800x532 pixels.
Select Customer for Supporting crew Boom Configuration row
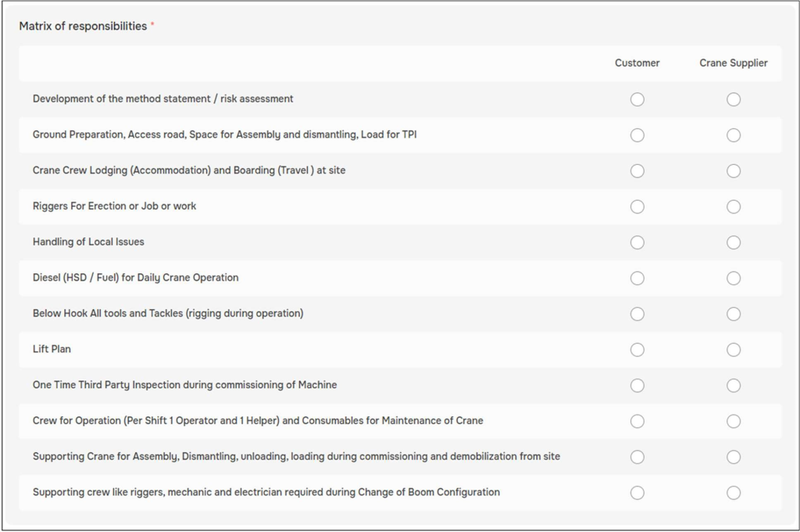637,492
